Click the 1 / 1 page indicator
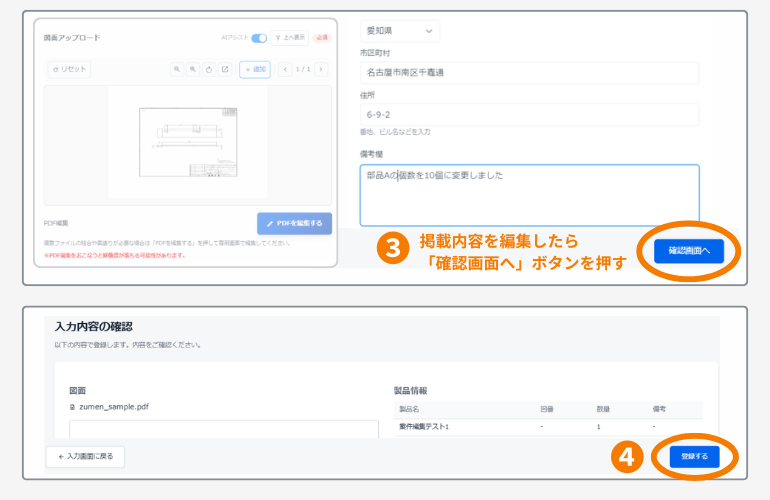 [x=303, y=69]
